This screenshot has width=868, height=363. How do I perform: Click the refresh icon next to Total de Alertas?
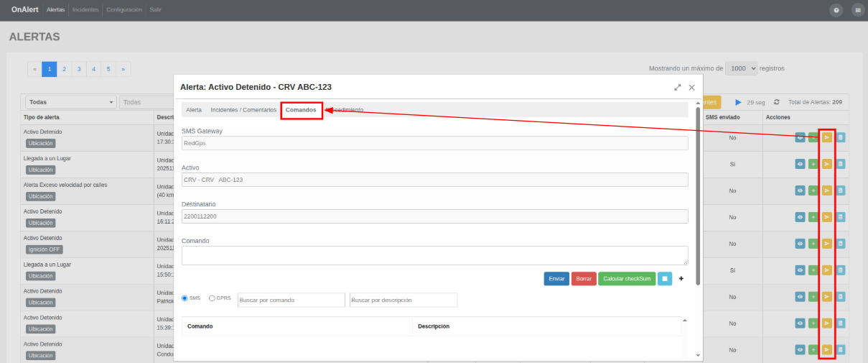(x=777, y=102)
